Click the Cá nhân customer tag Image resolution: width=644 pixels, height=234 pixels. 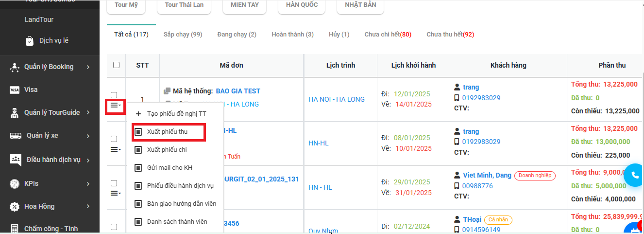click(x=498, y=220)
